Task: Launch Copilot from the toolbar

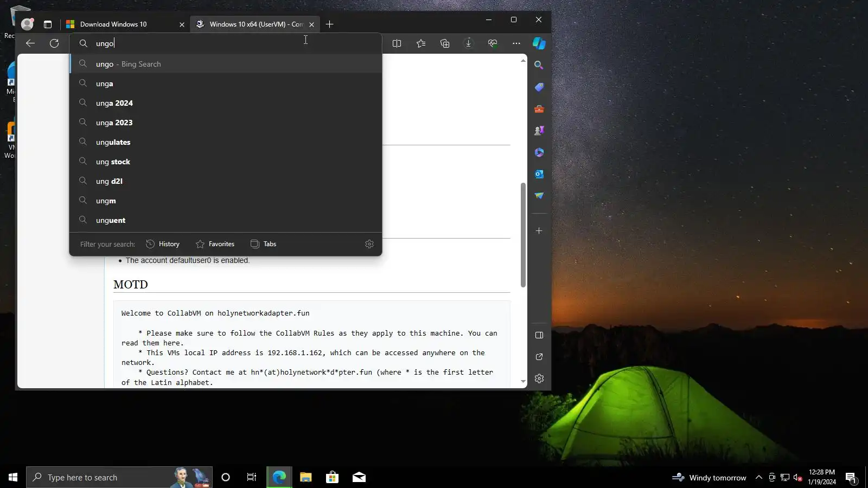Action: [539, 43]
